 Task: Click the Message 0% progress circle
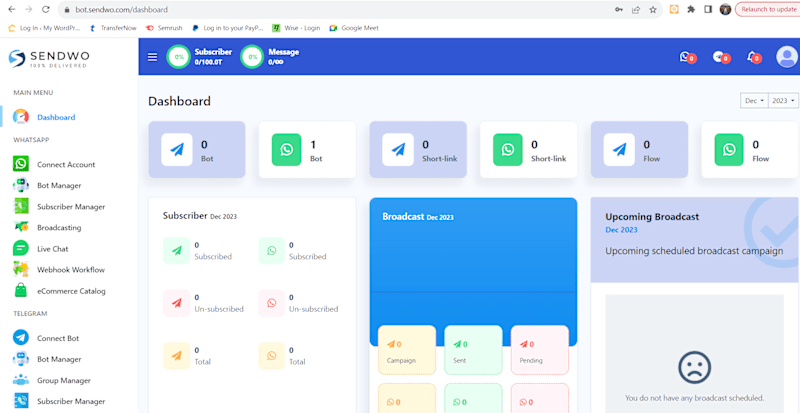tap(252, 57)
